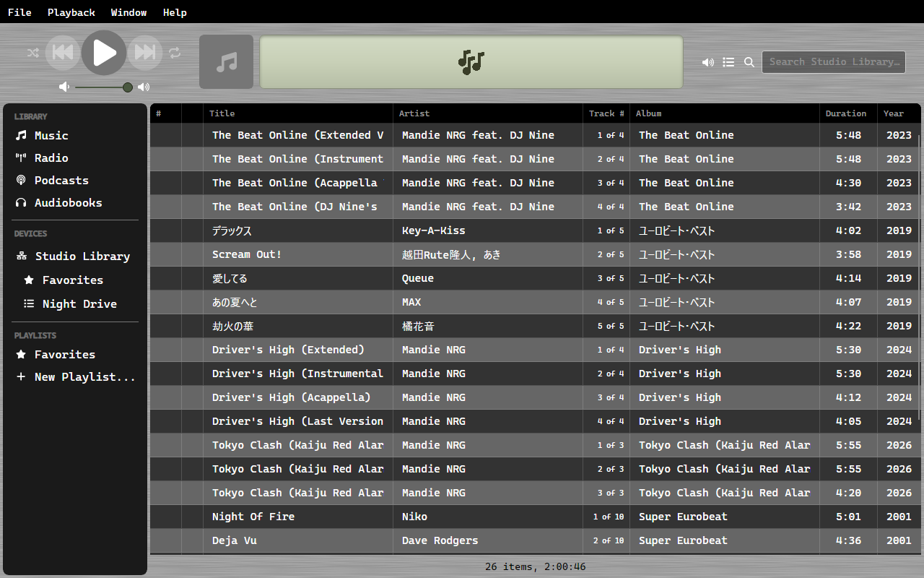Click the now playing display panel
The height and width of the screenshot is (578, 924).
471,62
